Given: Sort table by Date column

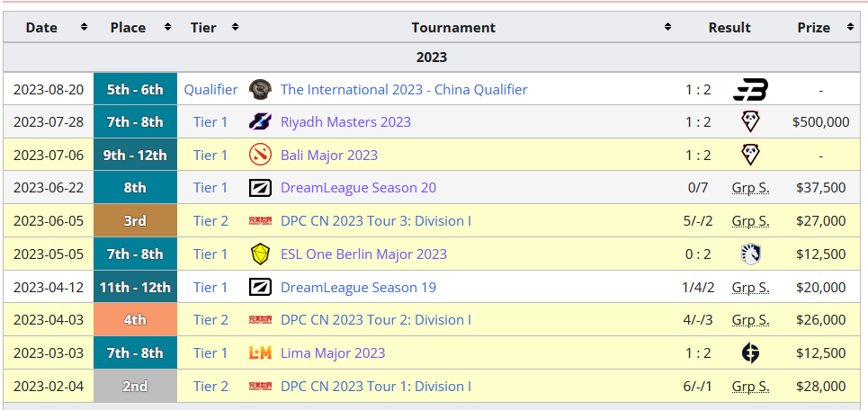Looking at the screenshot, I should (x=84, y=28).
